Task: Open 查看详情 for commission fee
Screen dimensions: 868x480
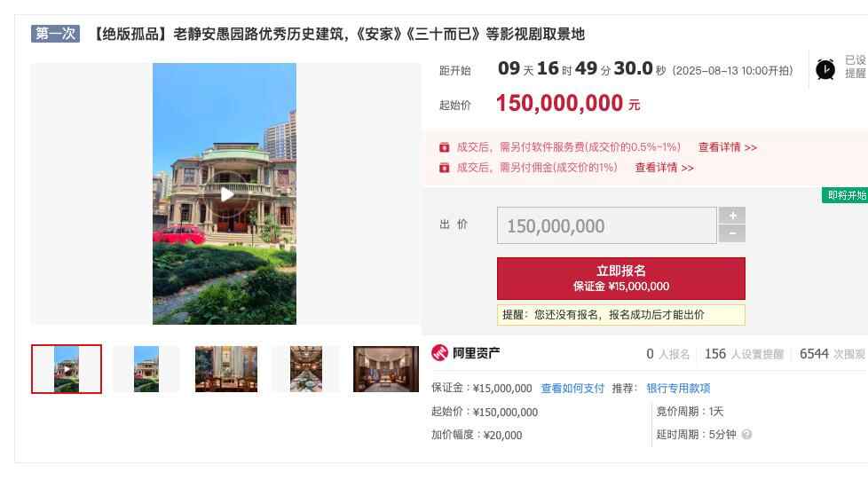Action: (x=664, y=167)
